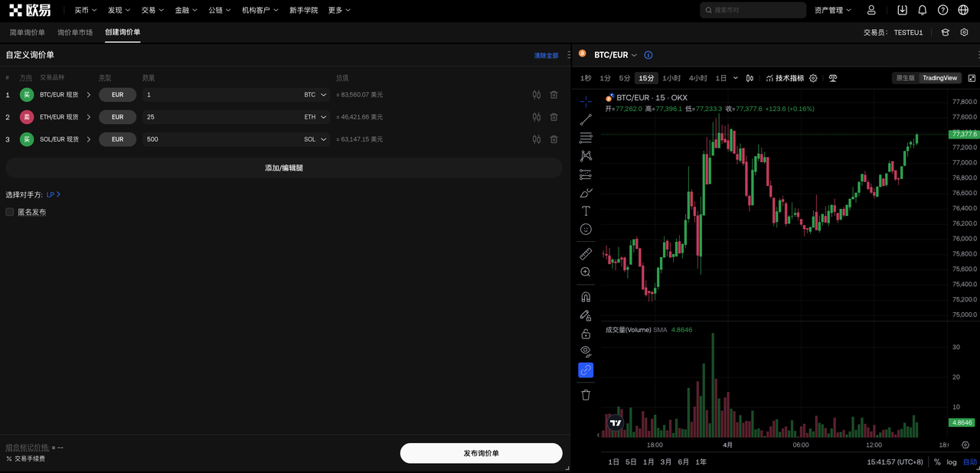980x473 pixels.
Task: Click the 清除全部 link
Action: [x=546, y=55]
